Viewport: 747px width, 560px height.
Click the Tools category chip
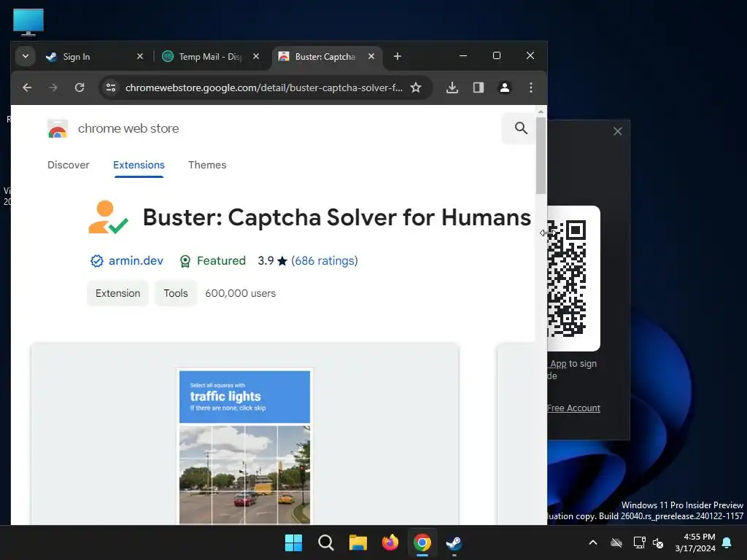pos(176,293)
